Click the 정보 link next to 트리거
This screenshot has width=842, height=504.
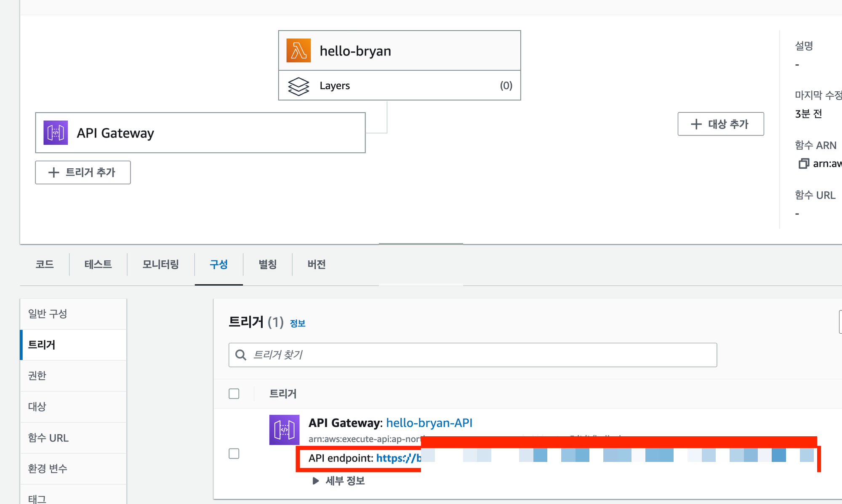[x=298, y=323]
